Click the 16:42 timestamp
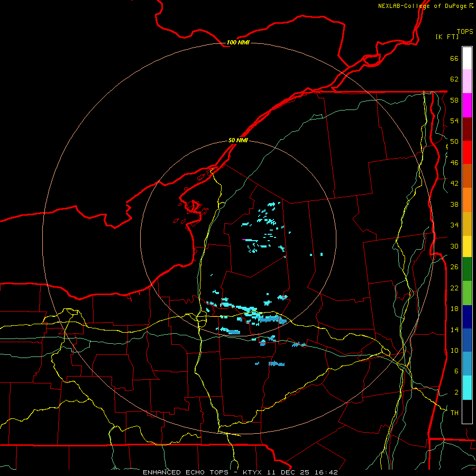The image size is (476, 476). pyautogui.click(x=326, y=472)
